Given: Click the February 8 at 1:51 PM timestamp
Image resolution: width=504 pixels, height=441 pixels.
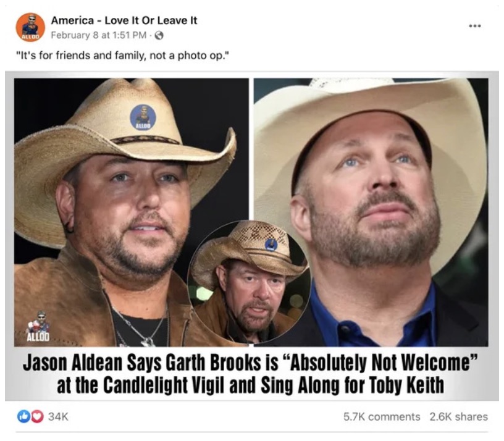Looking at the screenshot, I should pyautogui.click(x=99, y=35).
